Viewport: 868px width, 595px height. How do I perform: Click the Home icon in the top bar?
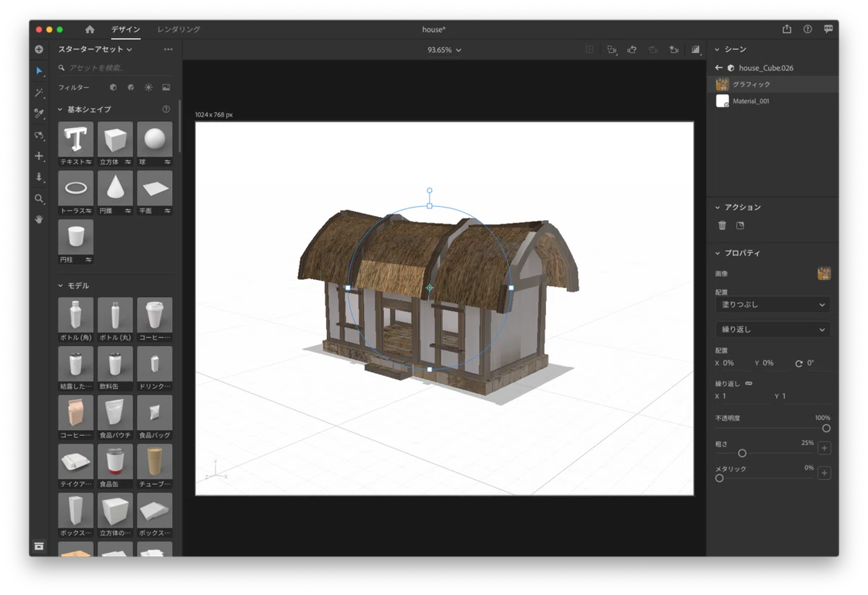pyautogui.click(x=90, y=30)
